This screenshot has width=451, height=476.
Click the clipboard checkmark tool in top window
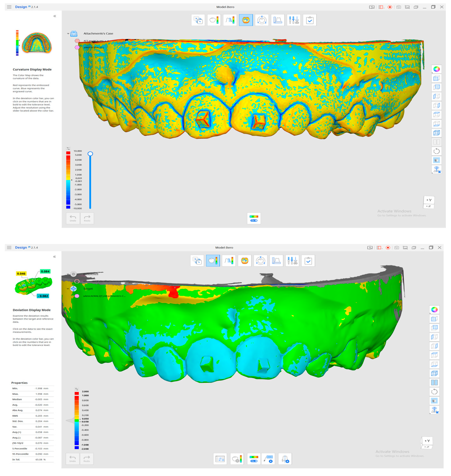[310, 20]
